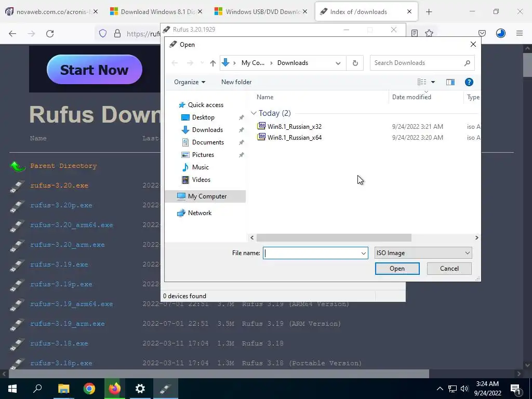Sort files by Date modified column
Image resolution: width=532 pixels, height=399 pixels.
pos(411,97)
